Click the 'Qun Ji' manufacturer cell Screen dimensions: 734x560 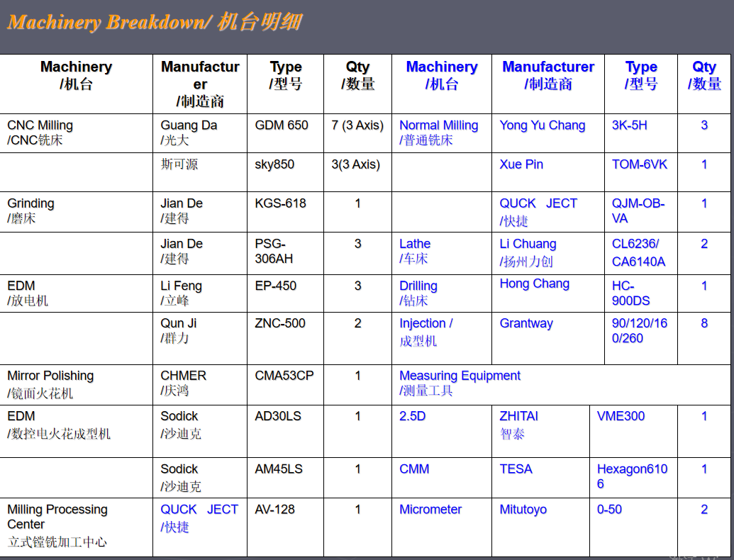coord(200,338)
